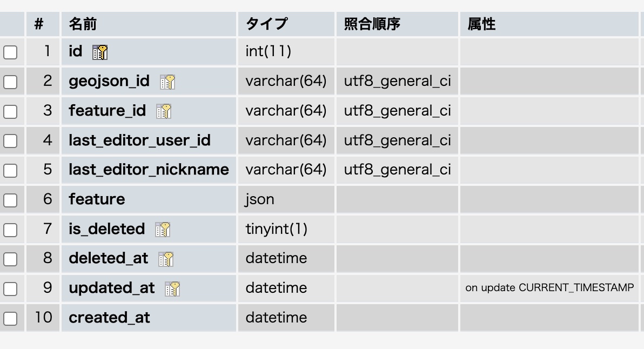Screen dimensions: 644x349
Task: Enable the checkbox for updated_at row
Action: click(x=10, y=289)
